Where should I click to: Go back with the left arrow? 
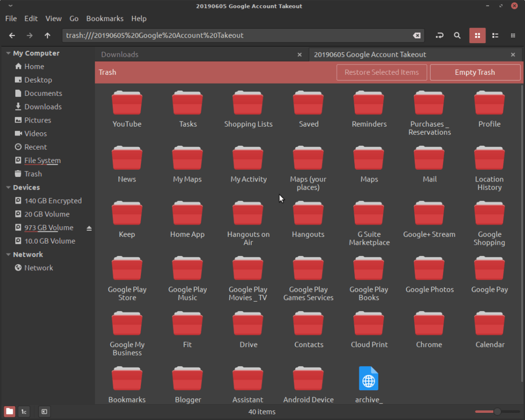click(x=12, y=35)
